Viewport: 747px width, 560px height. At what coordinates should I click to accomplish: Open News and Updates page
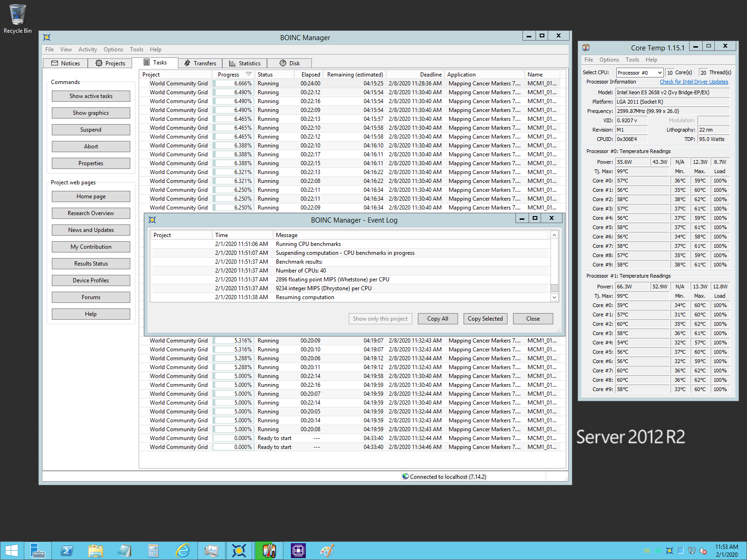pos(91,230)
